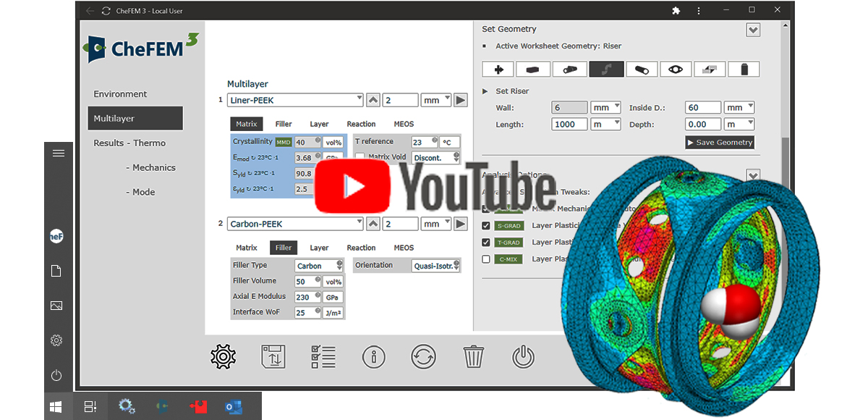This screenshot has height=420, width=868.
Task: Click the refresh circular arrows icon
Action: (x=423, y=356)
